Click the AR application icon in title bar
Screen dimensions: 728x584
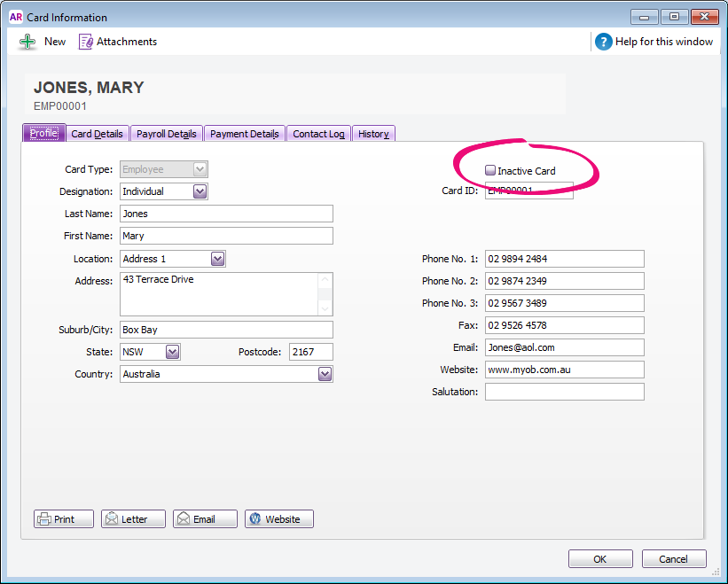pos(15,17)
